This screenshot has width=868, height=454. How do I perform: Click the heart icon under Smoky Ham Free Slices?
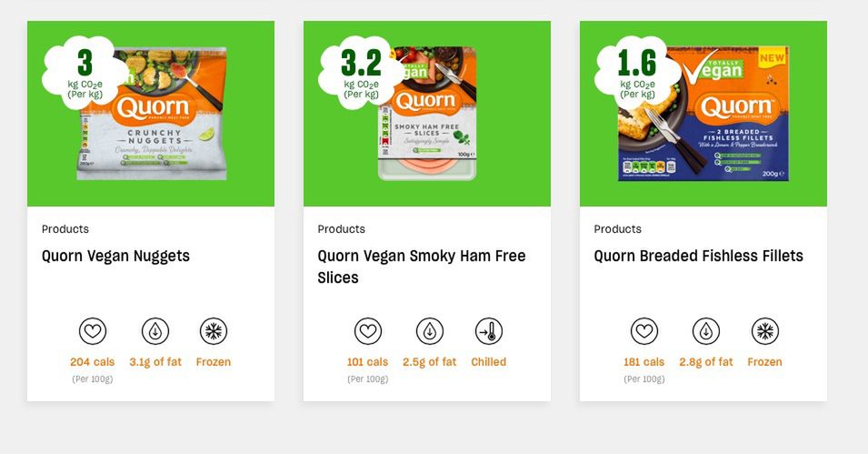(x=368, y=331)
